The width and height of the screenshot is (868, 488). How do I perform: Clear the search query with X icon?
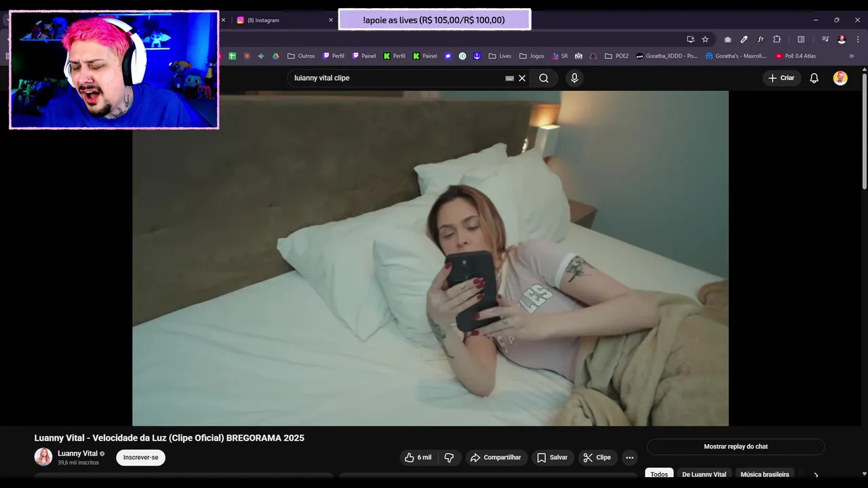[x=522, y=78]
